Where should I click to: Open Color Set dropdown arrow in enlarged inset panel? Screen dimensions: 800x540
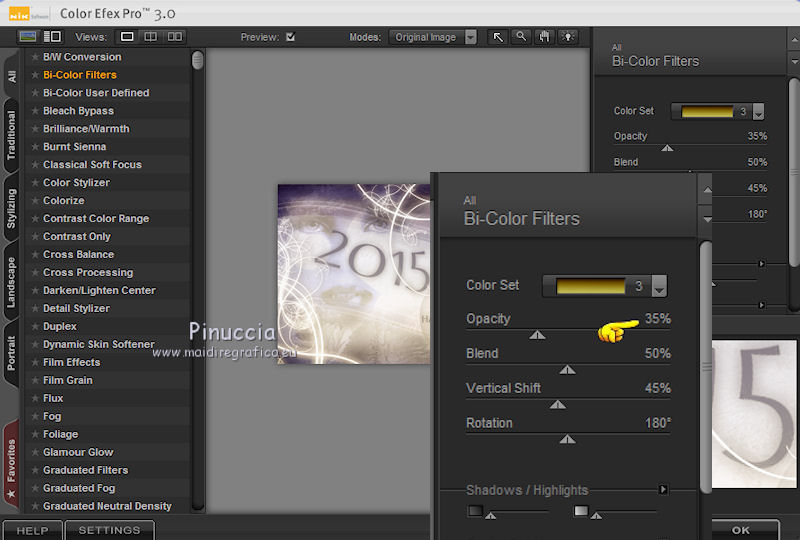[x=659, y=286]
